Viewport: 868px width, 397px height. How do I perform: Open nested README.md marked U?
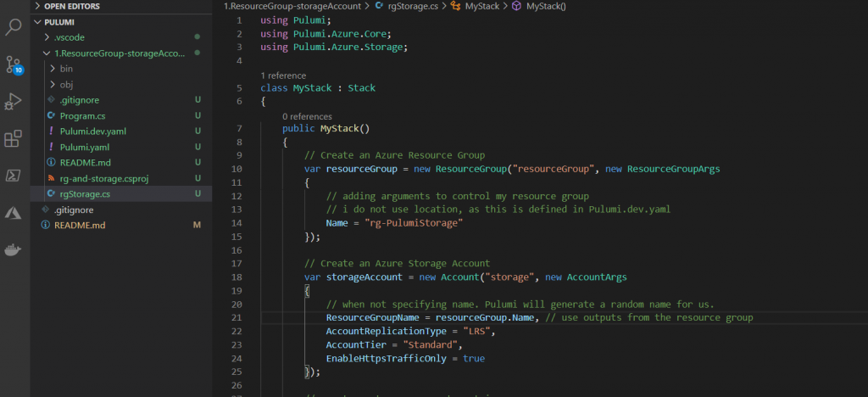pos(121,163)
